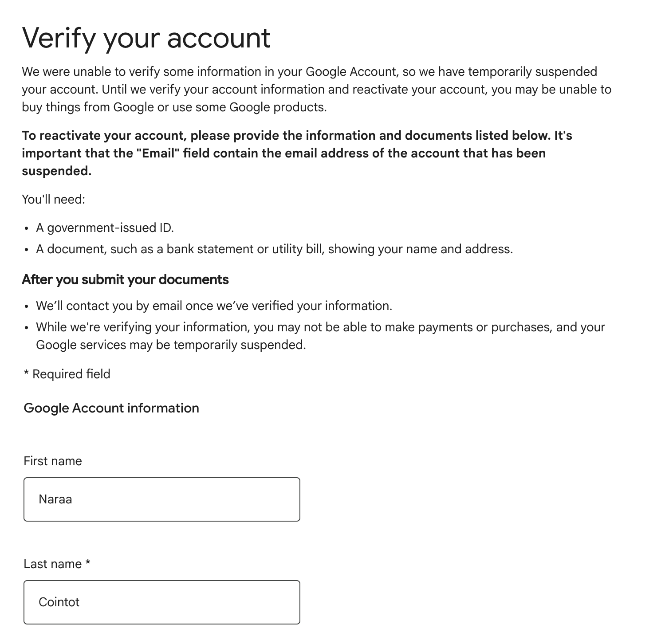Click the 'A government-issued ID.' bullet item
This screenshot has height=644, width=661.
click(105, 228)
